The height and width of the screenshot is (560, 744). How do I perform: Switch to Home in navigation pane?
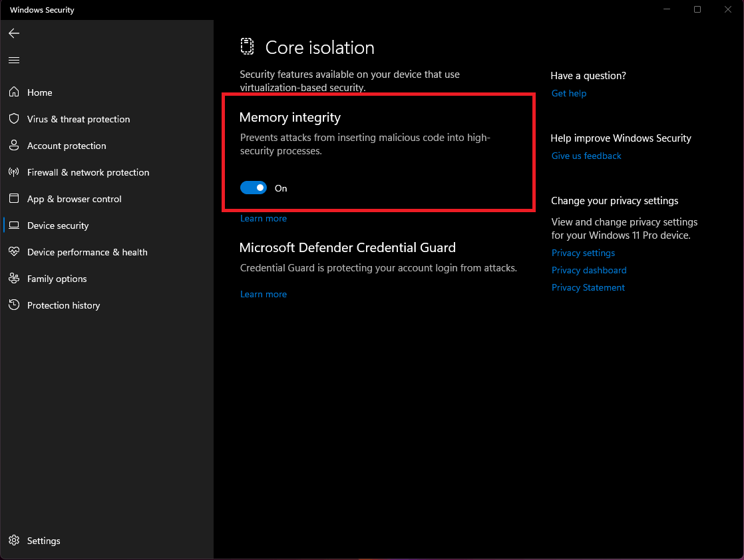(x=39, y=92)
